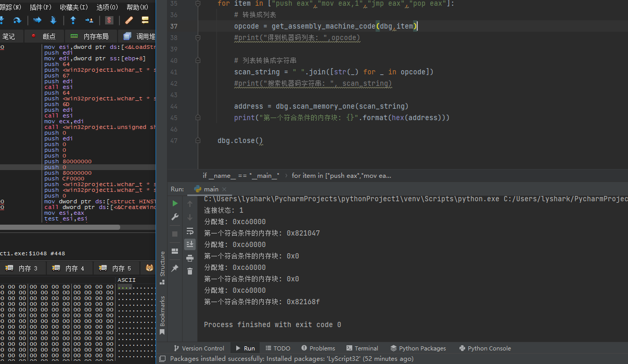Click output line '0x82168f'
Screen dimensions: 628x364
(x=262, y=302)
